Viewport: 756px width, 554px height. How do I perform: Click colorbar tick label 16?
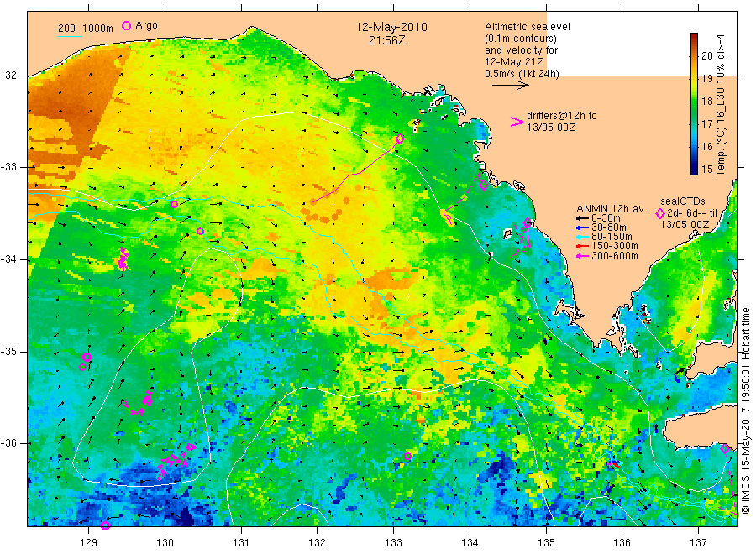click(x=706, y=146)
